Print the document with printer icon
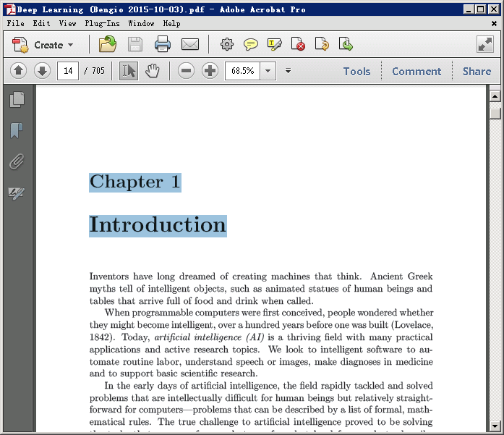 pyautogui.click(x=163, y=44)
